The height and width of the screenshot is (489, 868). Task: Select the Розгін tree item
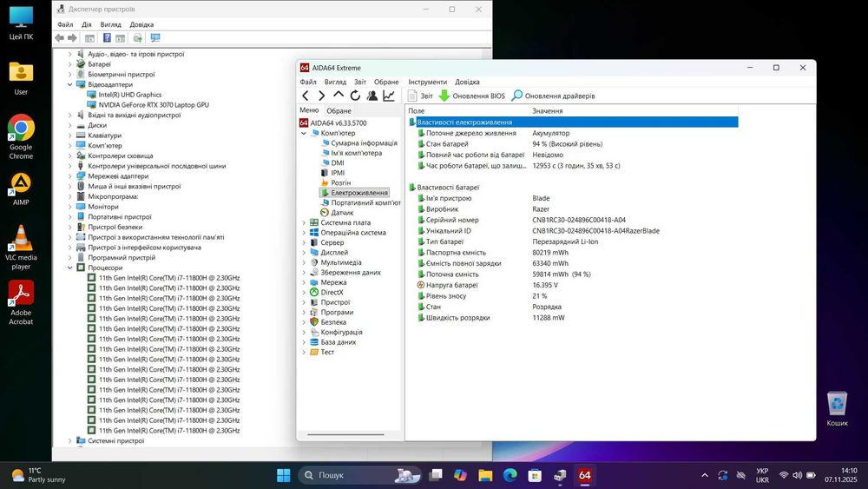click(x=340, y=182)
